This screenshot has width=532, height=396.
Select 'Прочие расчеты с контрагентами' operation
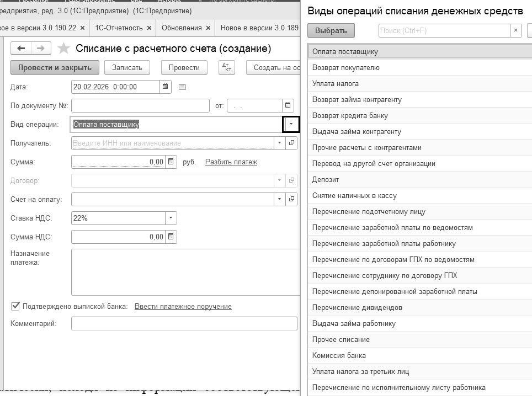click(420, 147)
